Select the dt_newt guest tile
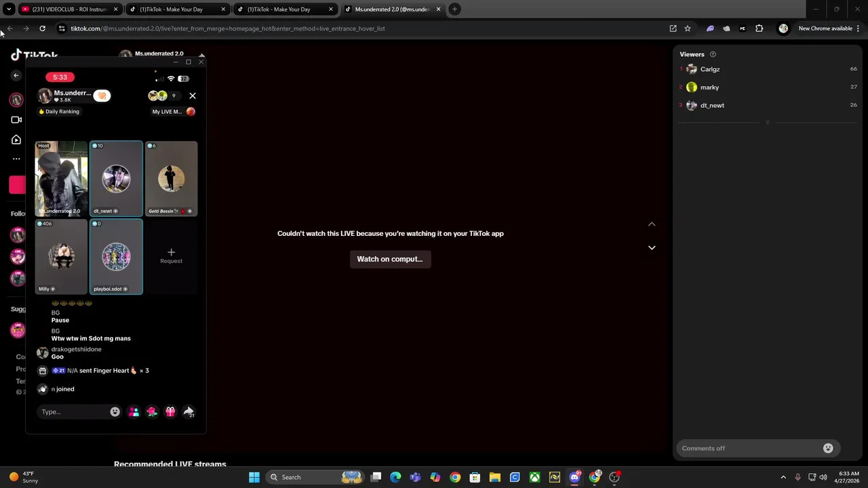 116,178
